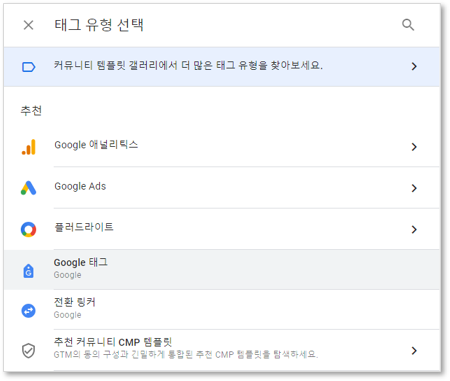Expand CMP 템플릿 chevron arrow
The height and width of the screenshot is (381, 450).
(x=414, y=351)
